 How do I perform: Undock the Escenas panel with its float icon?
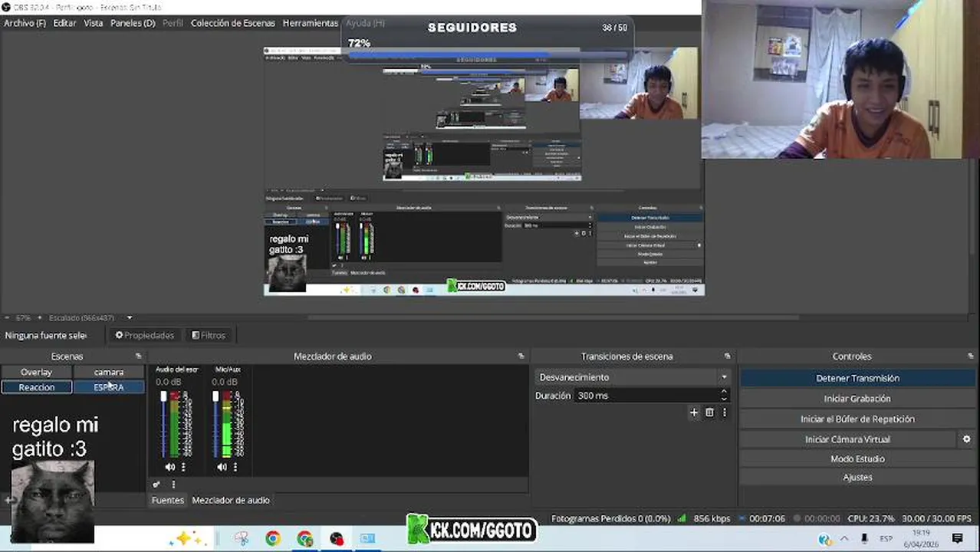coord(138,356)
